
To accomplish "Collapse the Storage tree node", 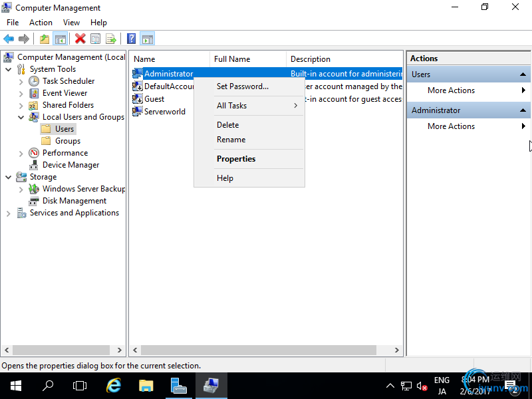I will point(9,177).
